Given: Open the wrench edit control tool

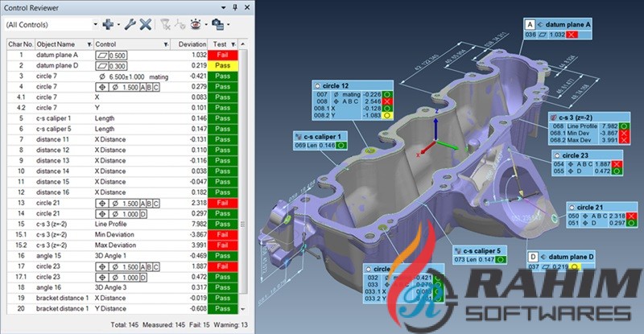Looking at the screenshot, I should coord(130,25).
